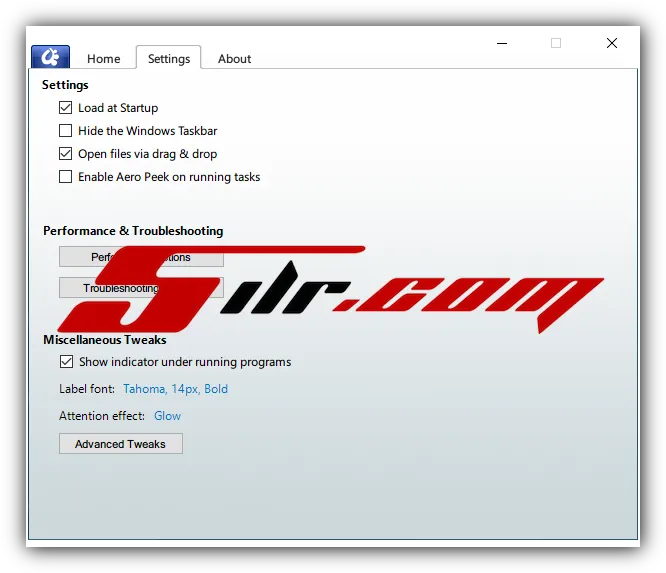Screen dimensions: 666x573
Task: Click the blue app logo button
Action: [50, 56]
